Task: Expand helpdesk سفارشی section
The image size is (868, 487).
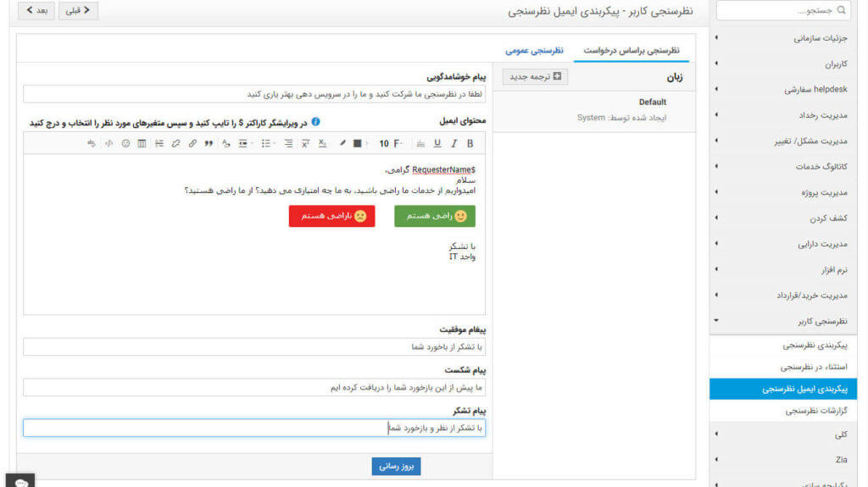Action: click(782, 89)
